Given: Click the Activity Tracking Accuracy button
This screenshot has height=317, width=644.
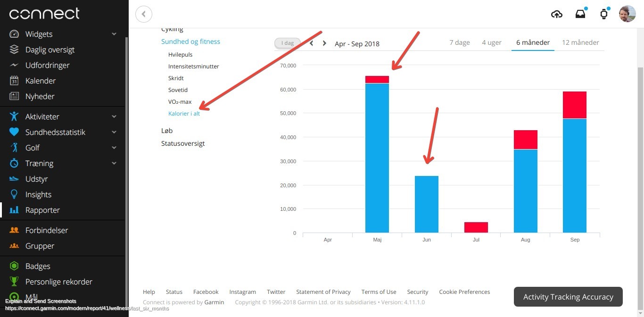Looking at the screenshot, I should pyautogui.click(x=568, y=297).
